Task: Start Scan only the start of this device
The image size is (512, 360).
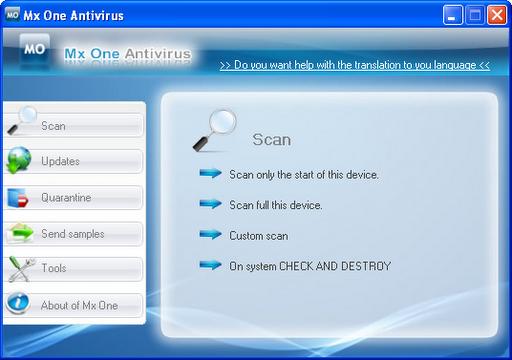Action: (x=304, y=174)
